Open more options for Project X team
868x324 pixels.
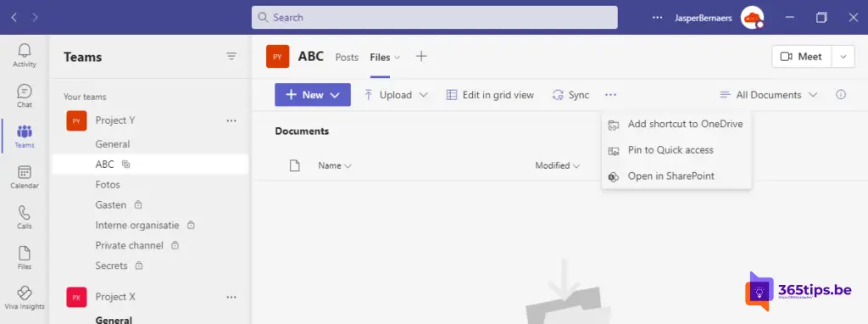coord(231,298)
